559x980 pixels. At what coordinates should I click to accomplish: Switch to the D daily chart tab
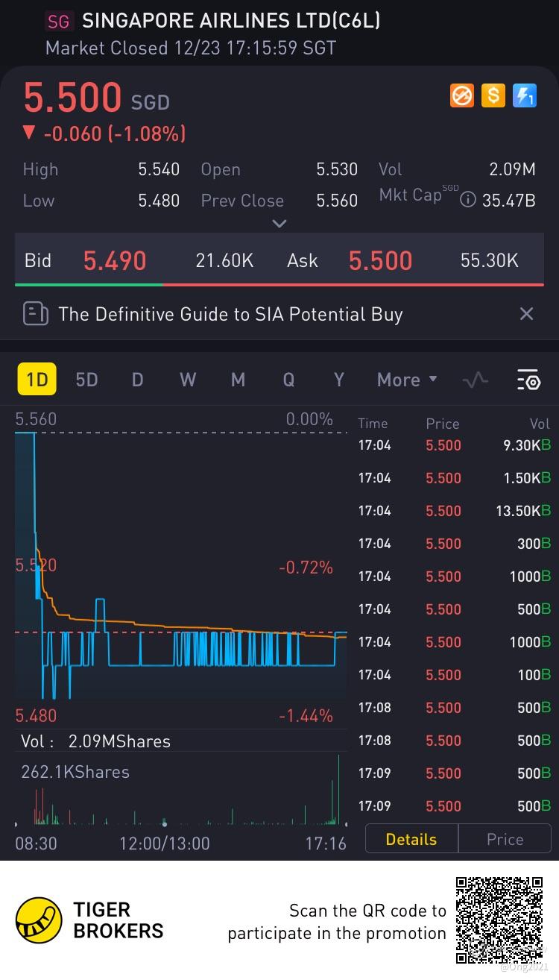pyautogui.click(x=137, y=380)
